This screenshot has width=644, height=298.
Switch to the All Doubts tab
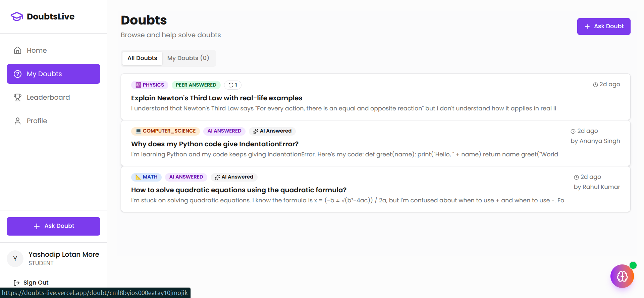(x=142, y=58)
